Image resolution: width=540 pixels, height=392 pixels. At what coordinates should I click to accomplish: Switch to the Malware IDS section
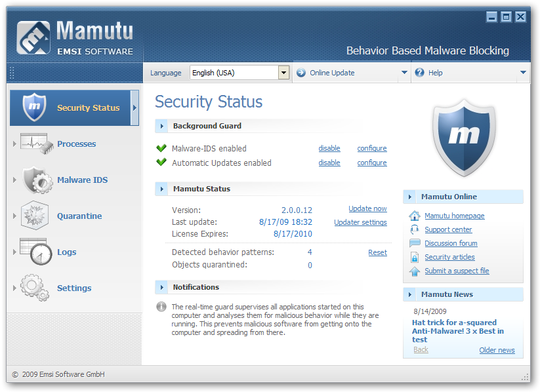(82, 180)
